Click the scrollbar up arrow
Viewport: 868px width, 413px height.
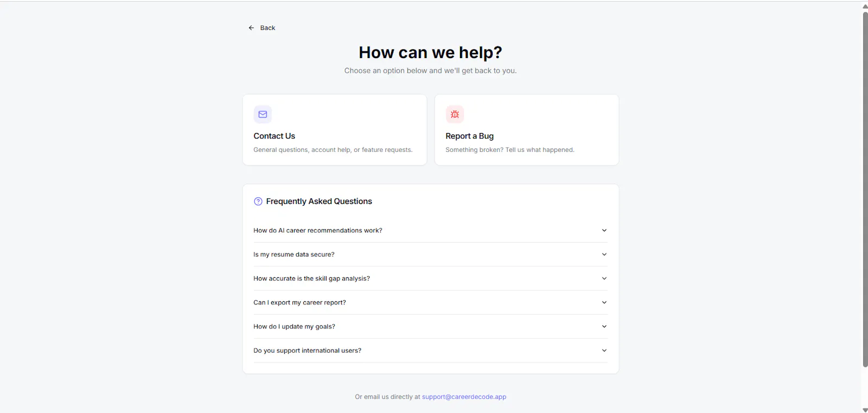865,6
